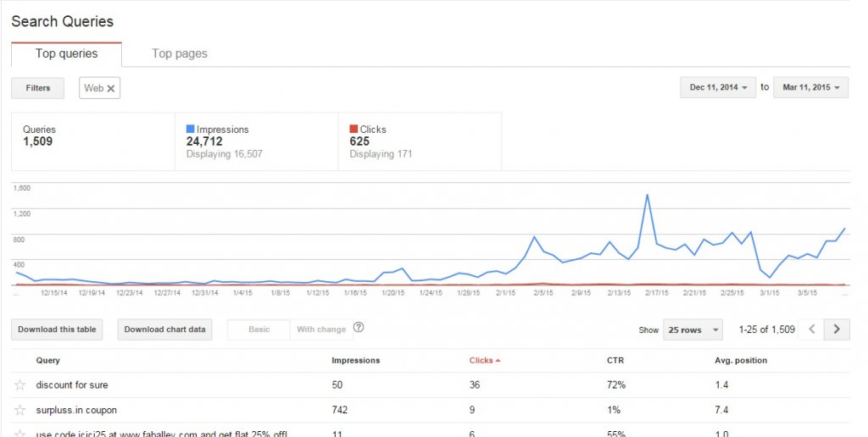Select the Top queries tab
The width and height of the screenshot is (868, 437).
tap(66, 53)
